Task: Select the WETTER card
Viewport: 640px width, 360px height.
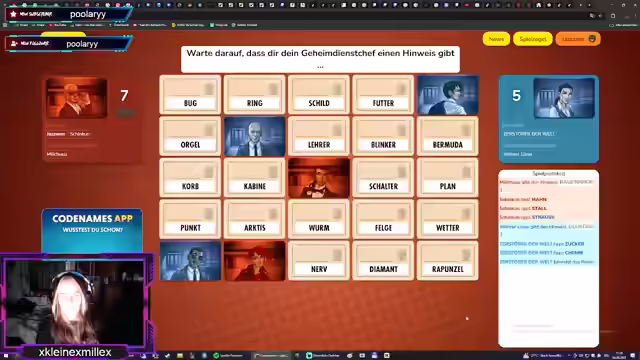Action: click(x=448, y=220)
